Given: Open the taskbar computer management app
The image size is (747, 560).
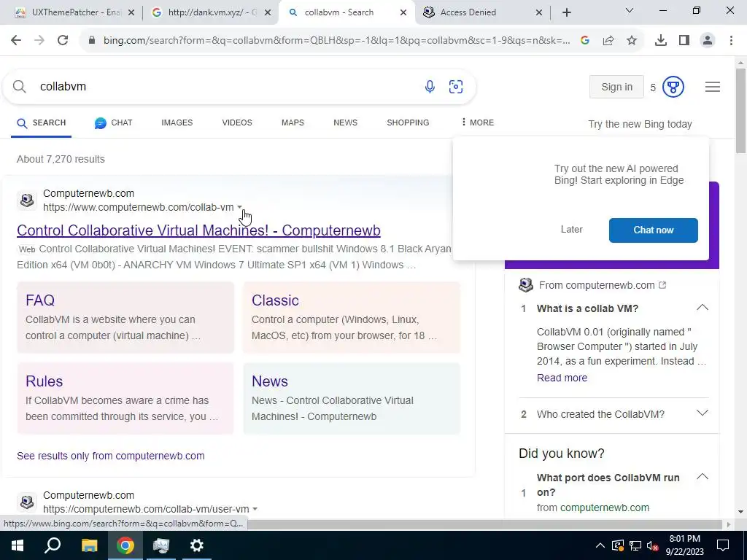Looking at the screenshot, I should click(161, 545).
